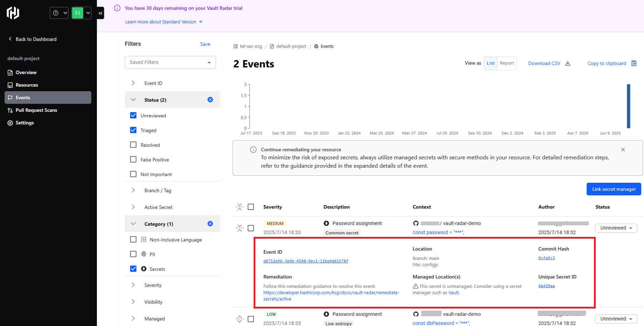Image resolution: width=644 pixels, height=326 pixels.
Task: Click the Non-Inclusive Language category icon
Action: (x=144, y=239)
